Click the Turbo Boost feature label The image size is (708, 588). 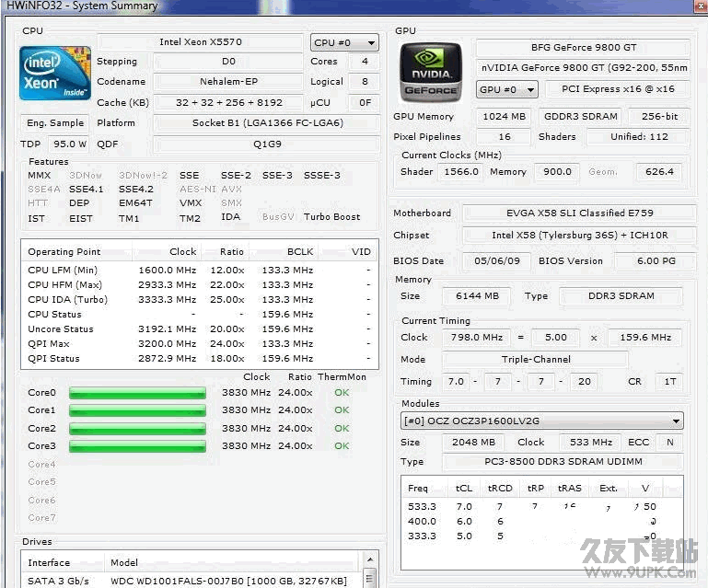[331, 216]
